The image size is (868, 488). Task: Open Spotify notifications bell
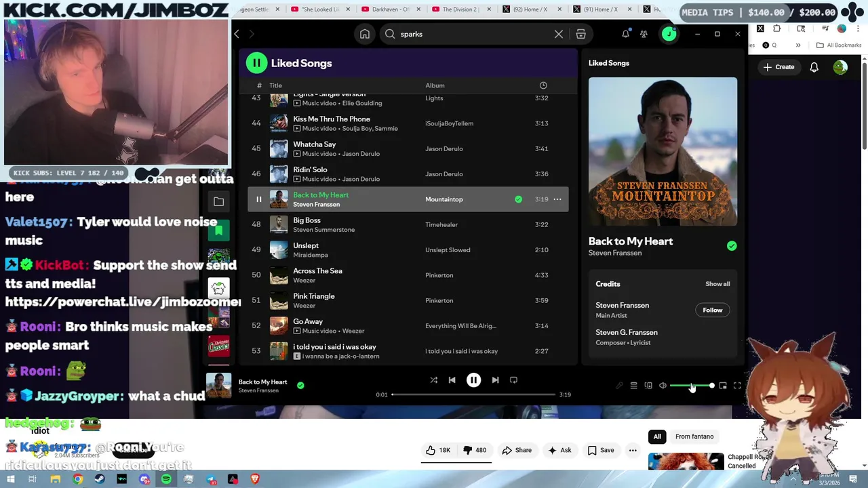tap(625, 34)
